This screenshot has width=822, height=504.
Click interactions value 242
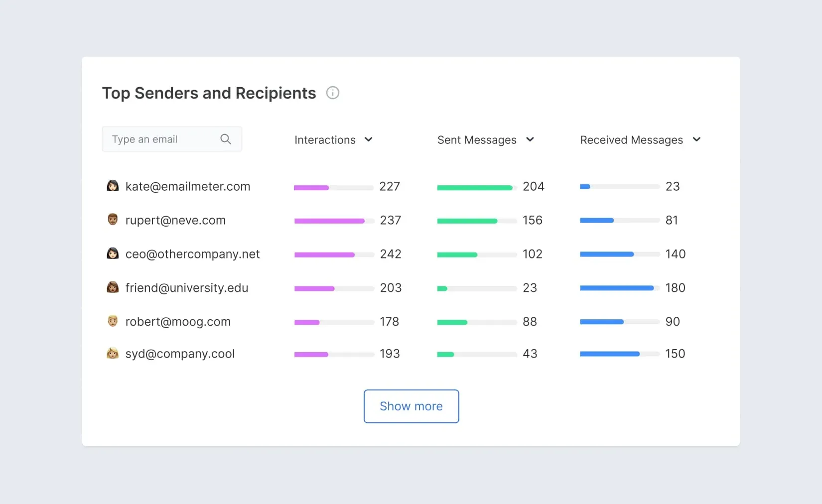pyautogui.click(x=391, y=254)
